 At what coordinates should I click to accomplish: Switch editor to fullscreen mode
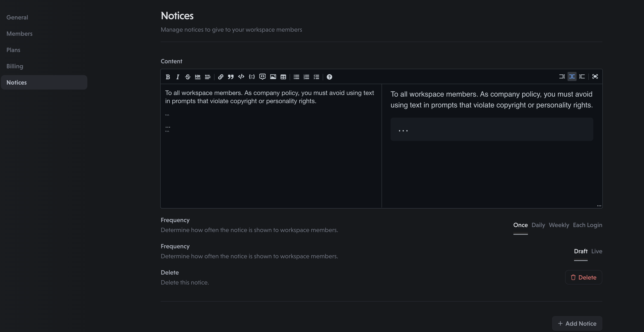tap(595, 76)
